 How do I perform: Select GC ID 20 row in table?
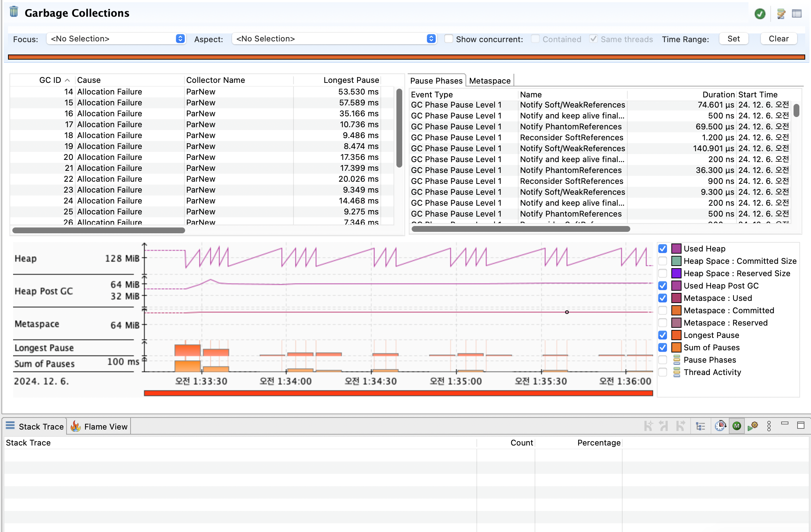109,157
